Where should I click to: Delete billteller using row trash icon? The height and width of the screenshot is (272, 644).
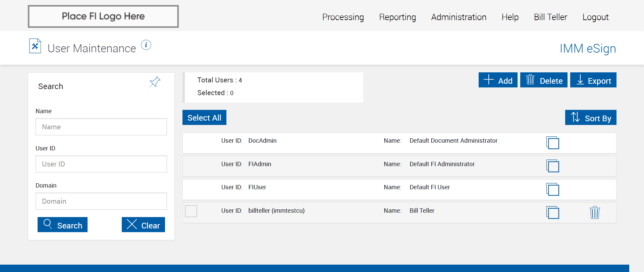pyautogui.click(x=594, y=212)
